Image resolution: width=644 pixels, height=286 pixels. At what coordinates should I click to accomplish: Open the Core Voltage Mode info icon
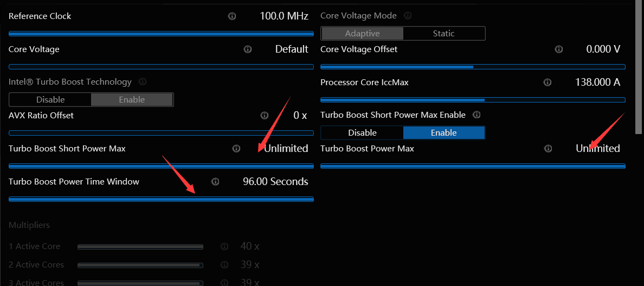(x=408, y=16)
